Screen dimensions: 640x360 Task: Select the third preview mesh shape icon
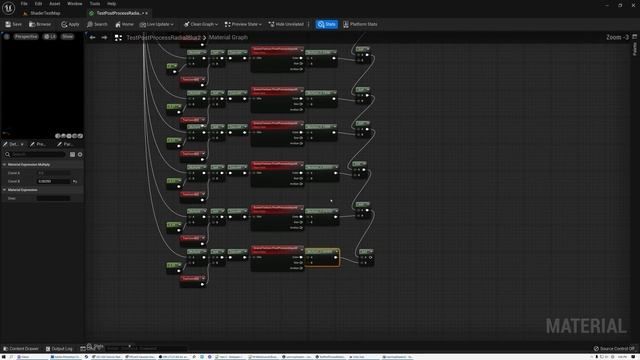click(x=69, y=136)
